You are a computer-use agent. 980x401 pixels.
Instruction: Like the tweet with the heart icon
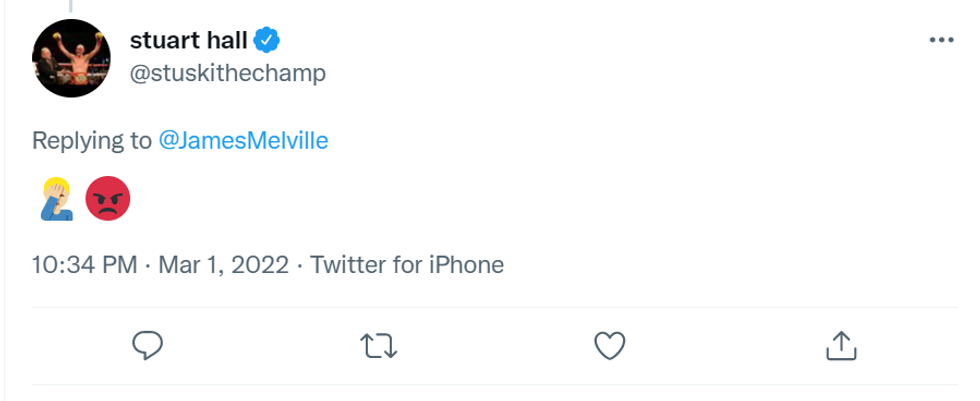pos(609,346)
